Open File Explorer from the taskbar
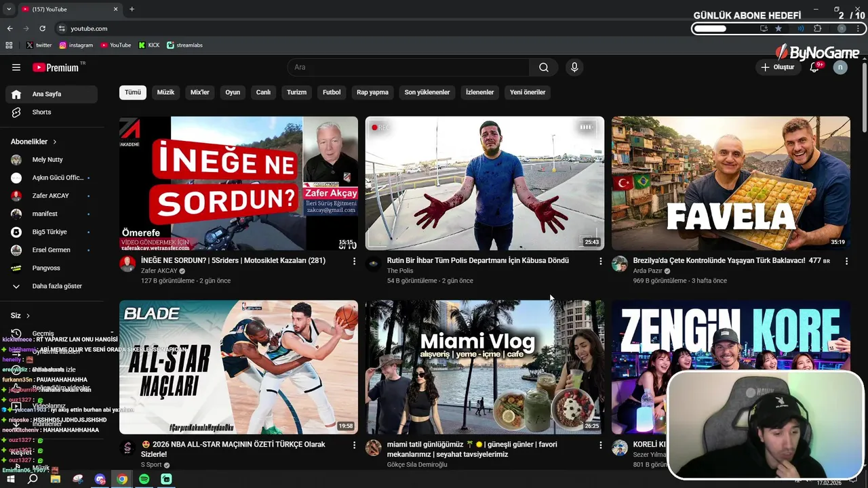Screen dimensions: 868x488 [x=56, y=479]
